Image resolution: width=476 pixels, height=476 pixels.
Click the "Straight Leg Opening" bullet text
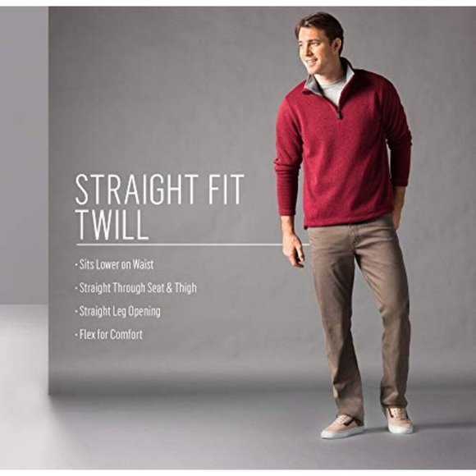click(x=118, y=312)
